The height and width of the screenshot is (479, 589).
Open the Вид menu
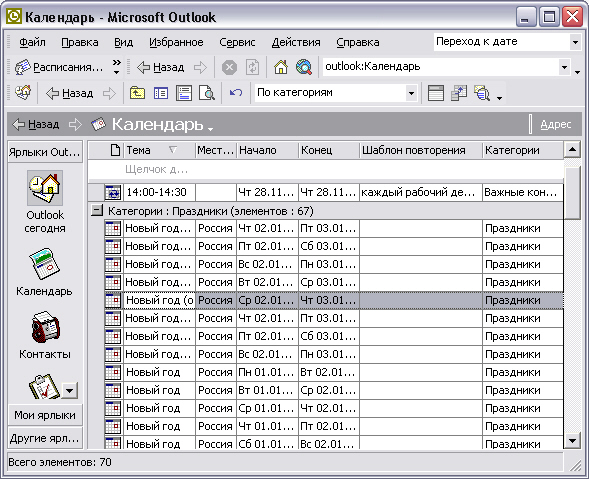[x=124, y=42]
